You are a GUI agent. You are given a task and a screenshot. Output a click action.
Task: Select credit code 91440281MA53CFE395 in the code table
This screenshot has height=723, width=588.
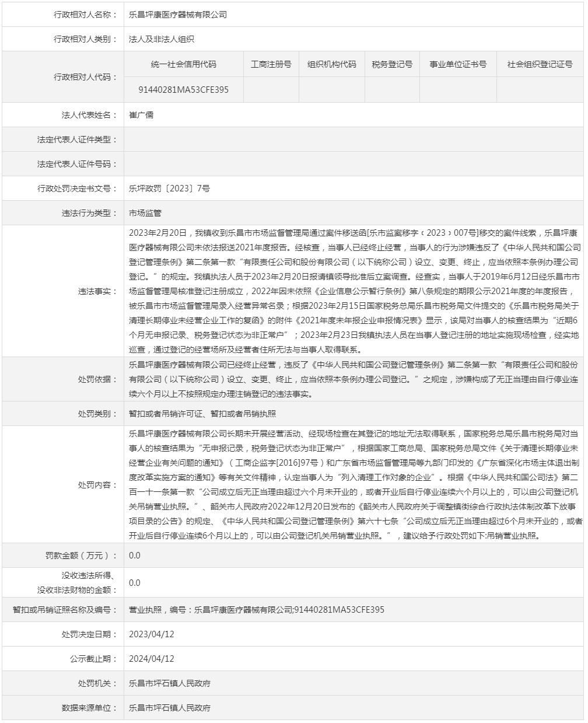tap(183, 90)
